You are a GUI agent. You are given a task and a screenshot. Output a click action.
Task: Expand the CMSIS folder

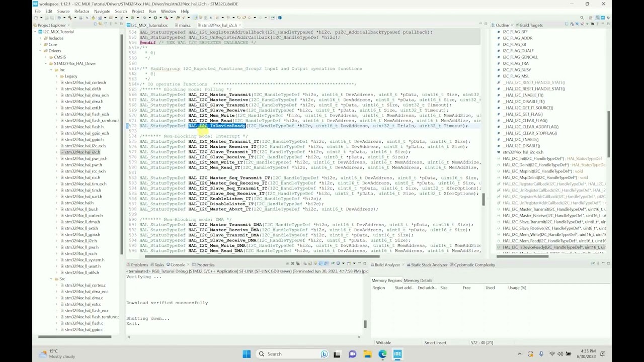tap(46, 57)
